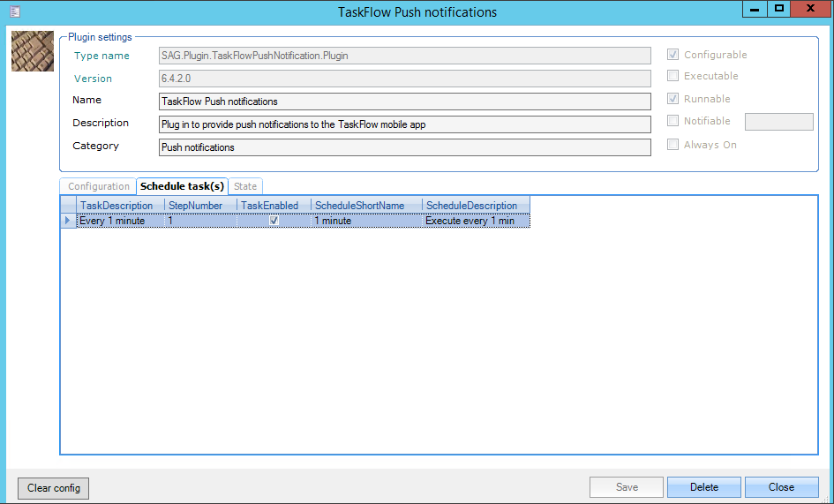This screenshot has height=504, width=834.
Task: Click the window icon in the title bar
Action: (15, 11)
